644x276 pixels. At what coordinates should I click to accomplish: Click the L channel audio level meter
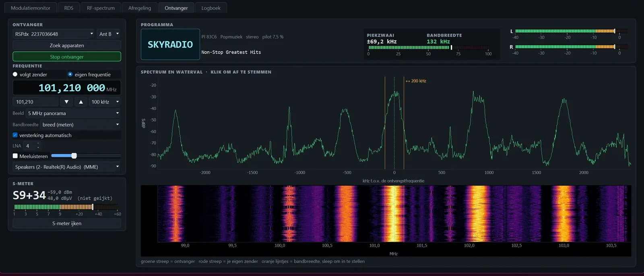tap(571, 31)
